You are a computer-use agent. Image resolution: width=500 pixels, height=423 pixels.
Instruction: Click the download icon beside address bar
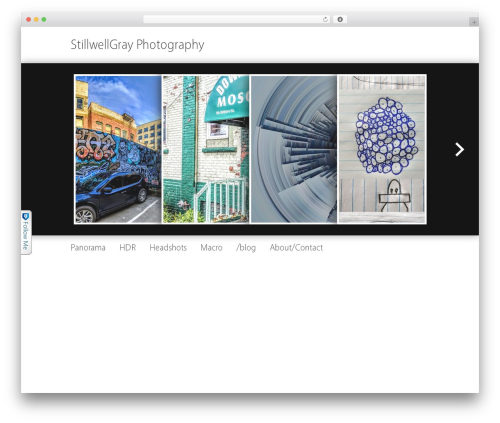340,20
